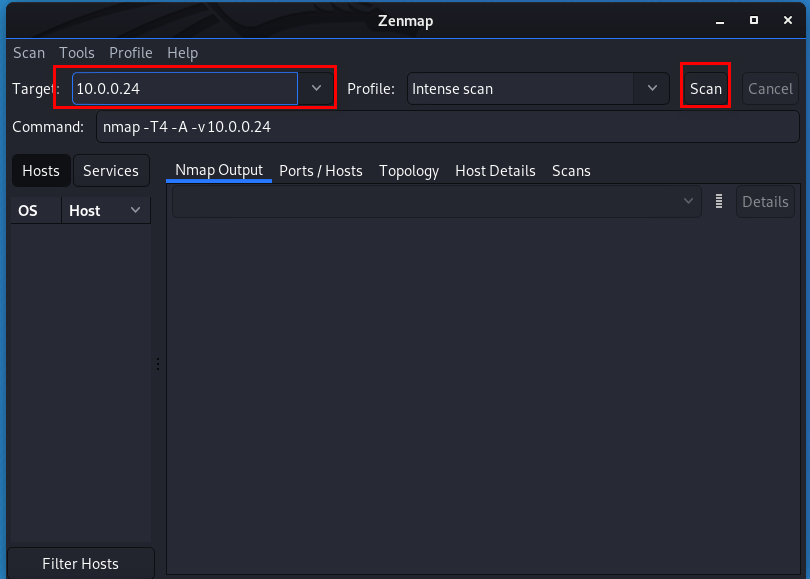Minimize the Zenmap window
This screenshot has width=810, height=579.
[720, 21]
